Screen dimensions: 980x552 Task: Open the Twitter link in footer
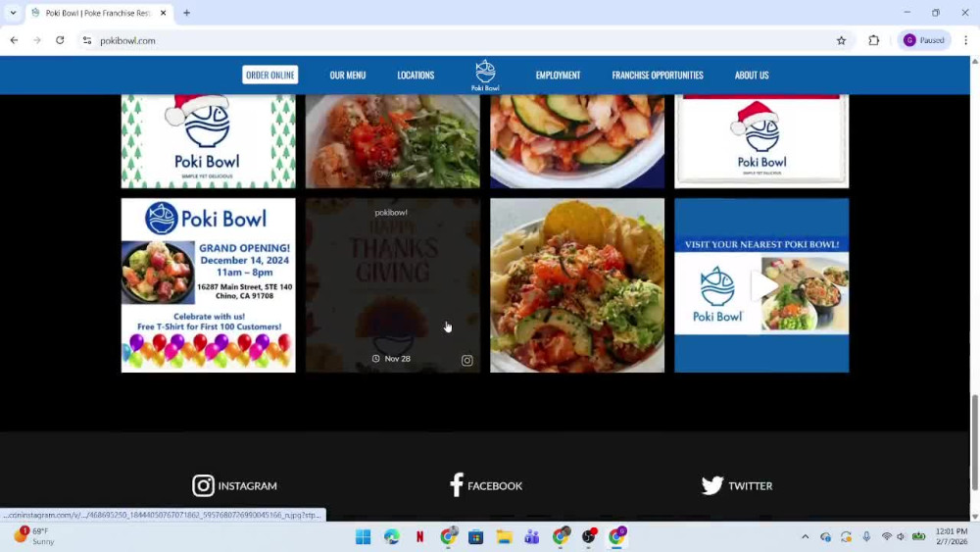click(737, 485)
